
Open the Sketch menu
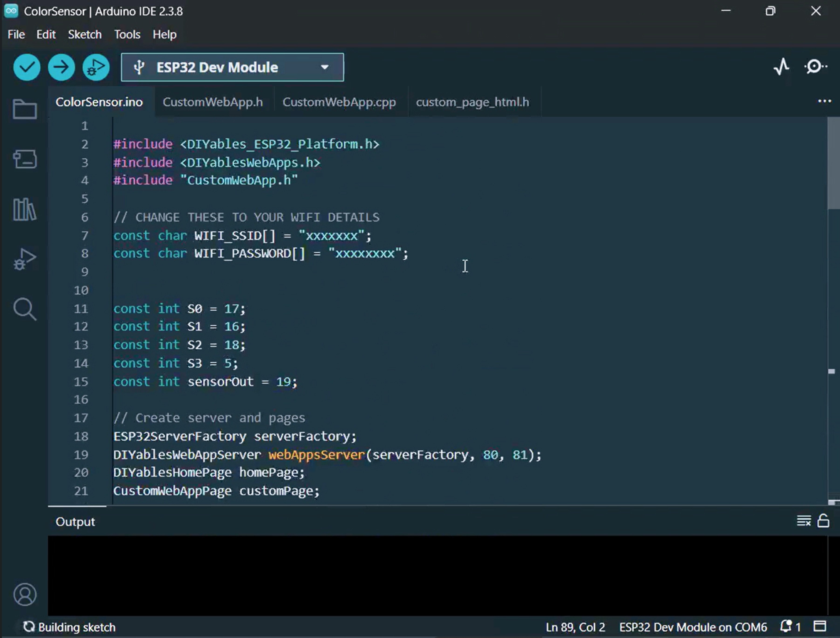coord(85,34)
